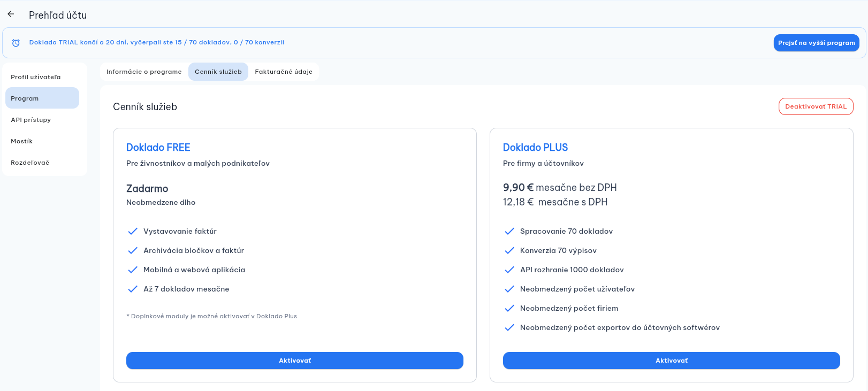The width and height of the screenshot is (868, 391).
Task: Click checkmark beside API rozhranie 1000 dokladov
Action: 509,270
